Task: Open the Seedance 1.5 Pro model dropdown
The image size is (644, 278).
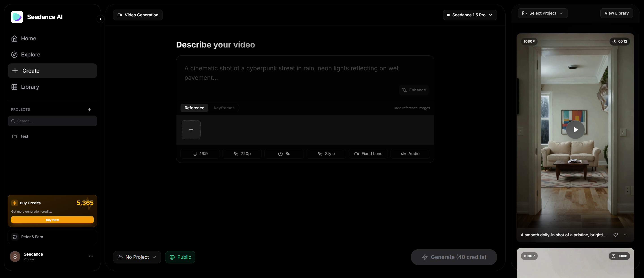Action: click(x=469, y=15)
